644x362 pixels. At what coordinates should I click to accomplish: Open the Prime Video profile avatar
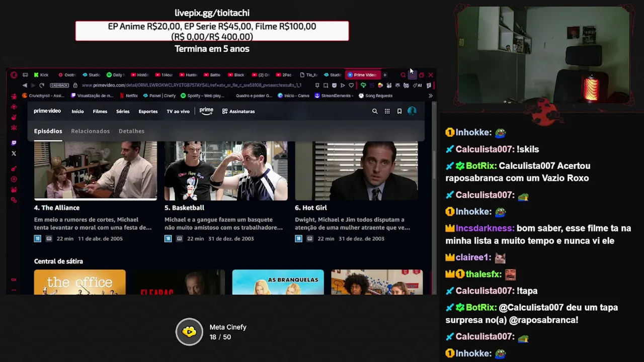pyautogui.click(x=412, y=111)
